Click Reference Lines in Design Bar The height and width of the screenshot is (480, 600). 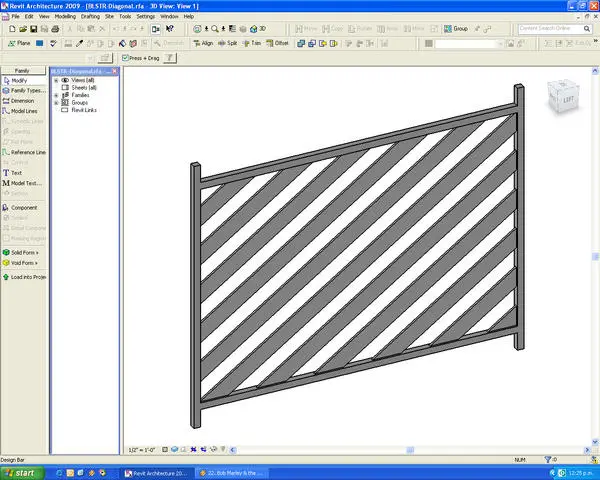pyautogui.click(x=24, y=152)
